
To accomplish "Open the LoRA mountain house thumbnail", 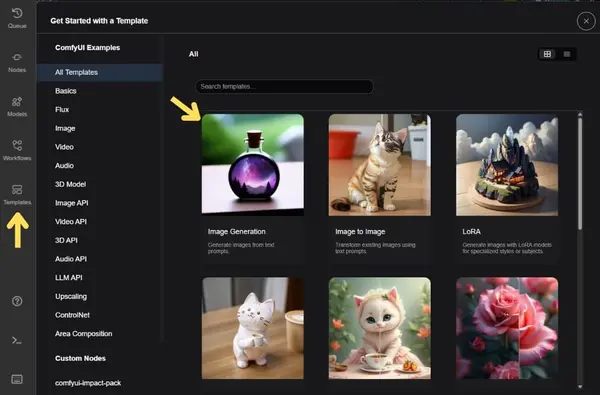I will (507, 165).
